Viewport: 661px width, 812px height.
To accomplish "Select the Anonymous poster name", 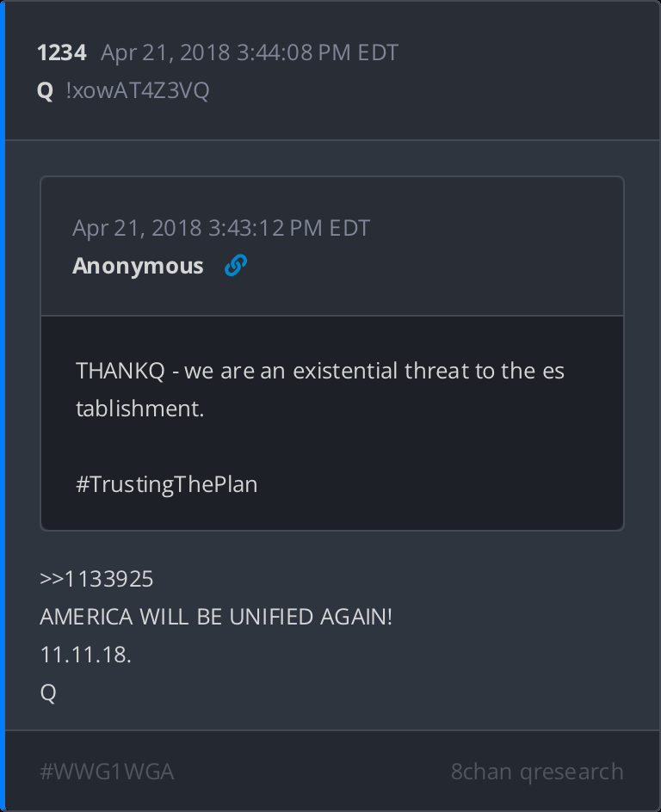I will 138,266.
